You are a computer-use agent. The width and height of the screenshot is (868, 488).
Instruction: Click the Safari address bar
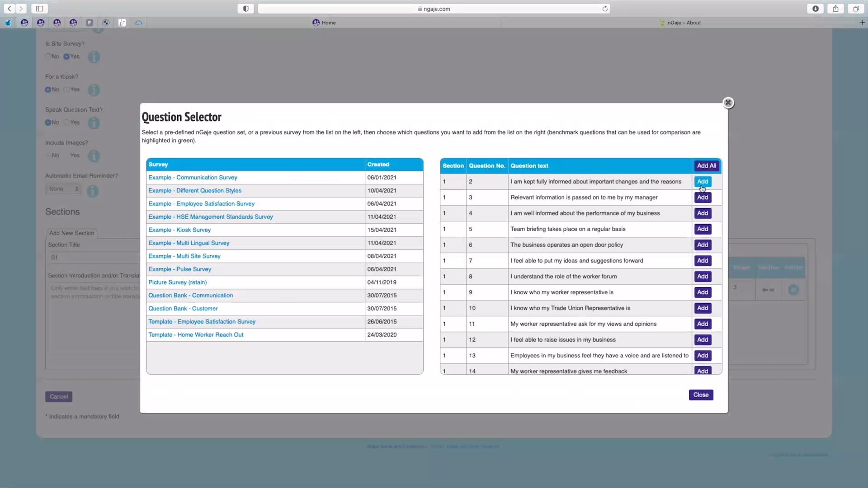coord(434,9)
